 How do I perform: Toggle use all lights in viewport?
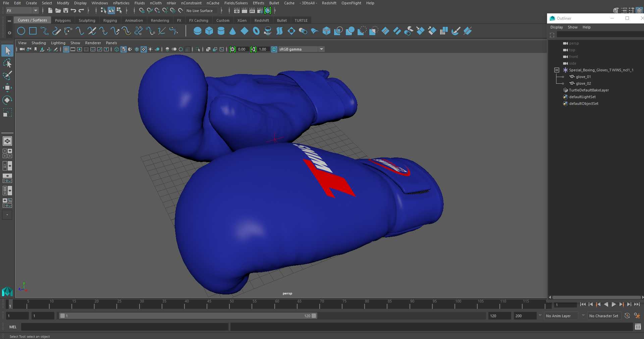(150, 49)
